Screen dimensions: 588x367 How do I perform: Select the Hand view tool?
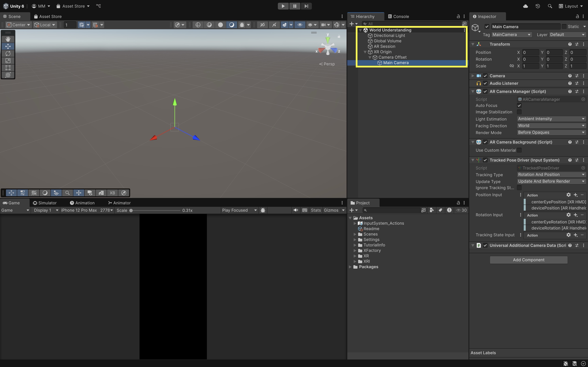point(8,39)
